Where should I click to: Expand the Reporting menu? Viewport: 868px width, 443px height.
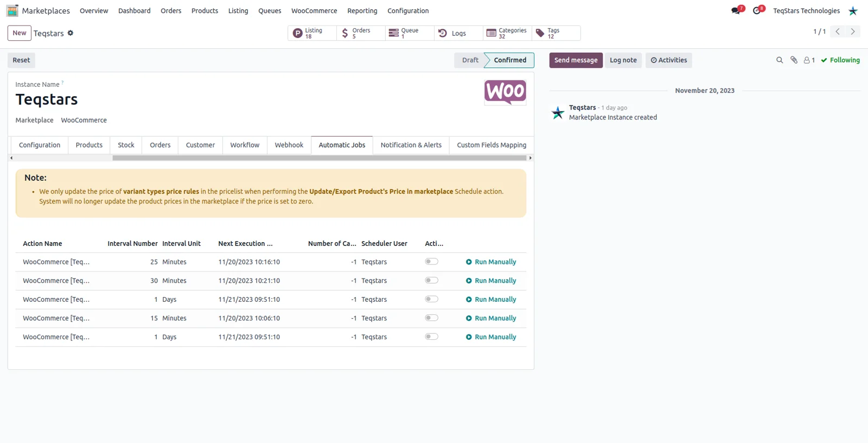coord(362,11)
